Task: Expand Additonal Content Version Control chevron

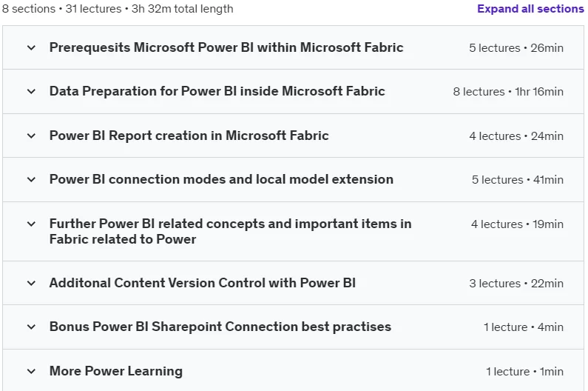Action: pos(32,283)
